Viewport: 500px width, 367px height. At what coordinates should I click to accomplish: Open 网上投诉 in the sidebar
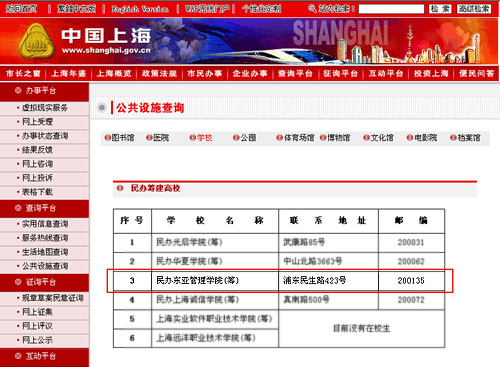click(x=37, y=178)
